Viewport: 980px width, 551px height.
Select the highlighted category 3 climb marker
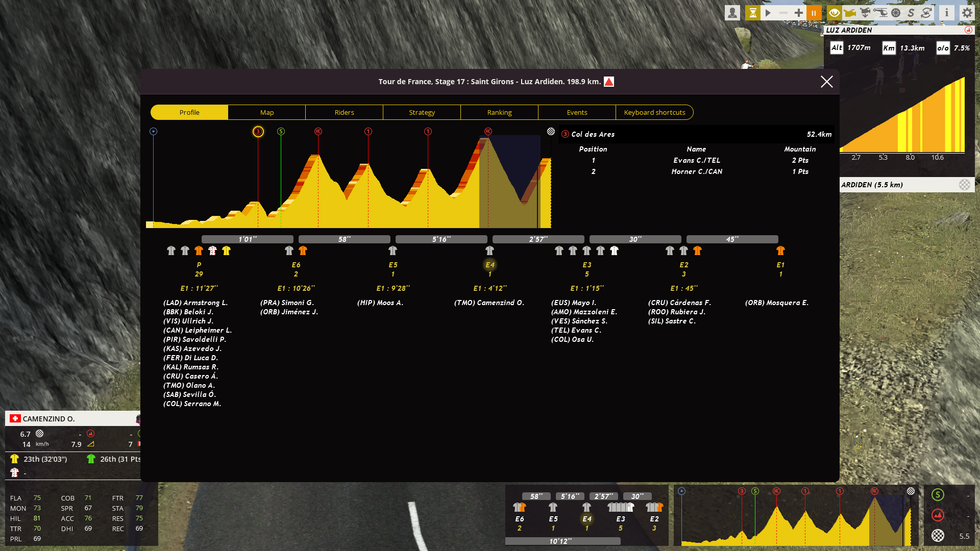click(258, 132)
